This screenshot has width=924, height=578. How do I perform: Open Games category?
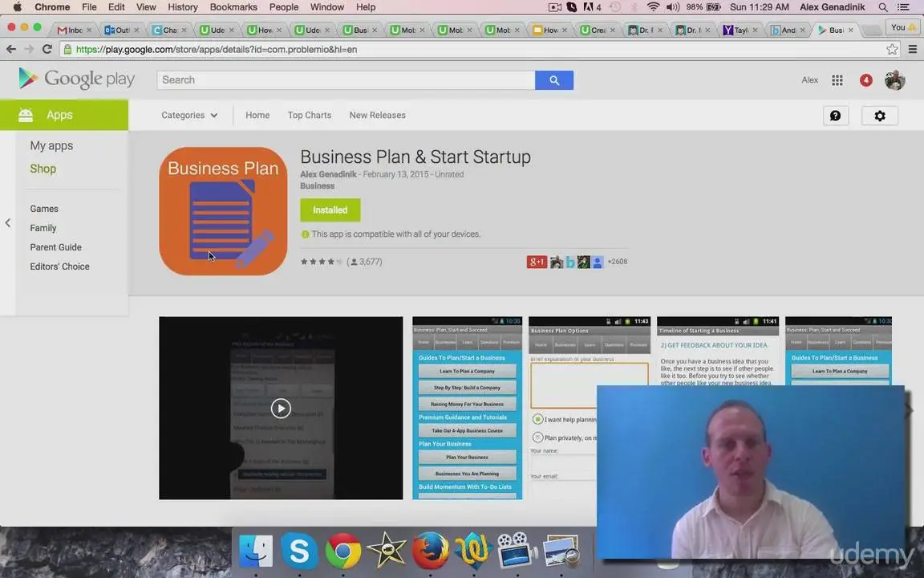click(44, 209)
